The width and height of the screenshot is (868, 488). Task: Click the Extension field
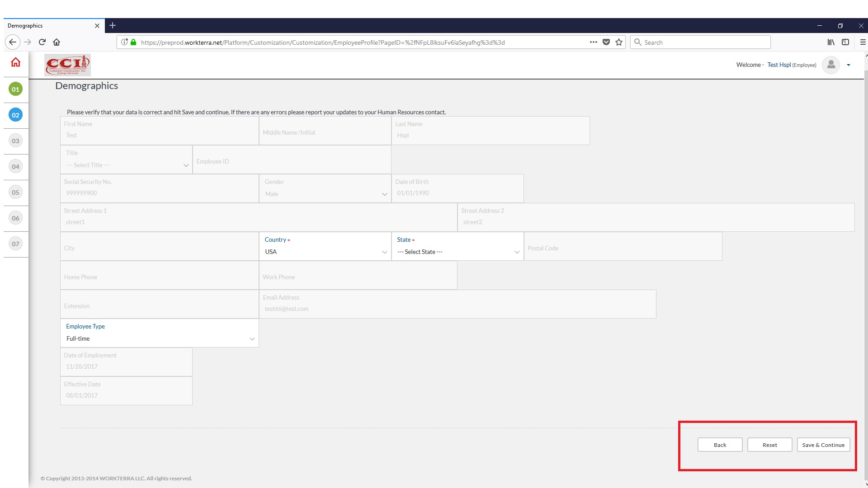pos(160,304)
